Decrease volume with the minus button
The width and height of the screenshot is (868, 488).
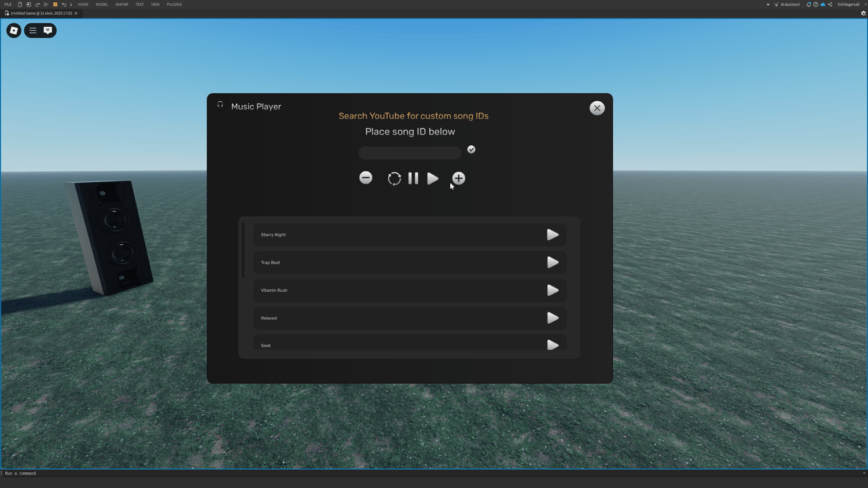(x=366, y=178)
